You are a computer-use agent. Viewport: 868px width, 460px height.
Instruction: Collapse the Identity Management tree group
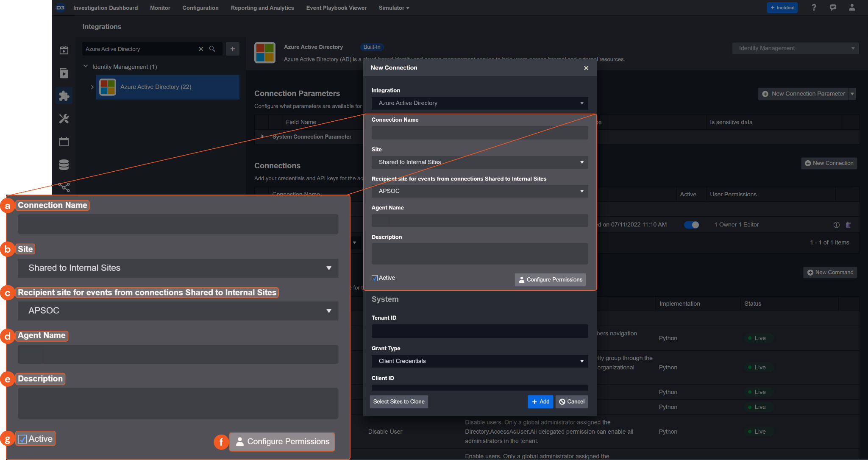point(86,67)
